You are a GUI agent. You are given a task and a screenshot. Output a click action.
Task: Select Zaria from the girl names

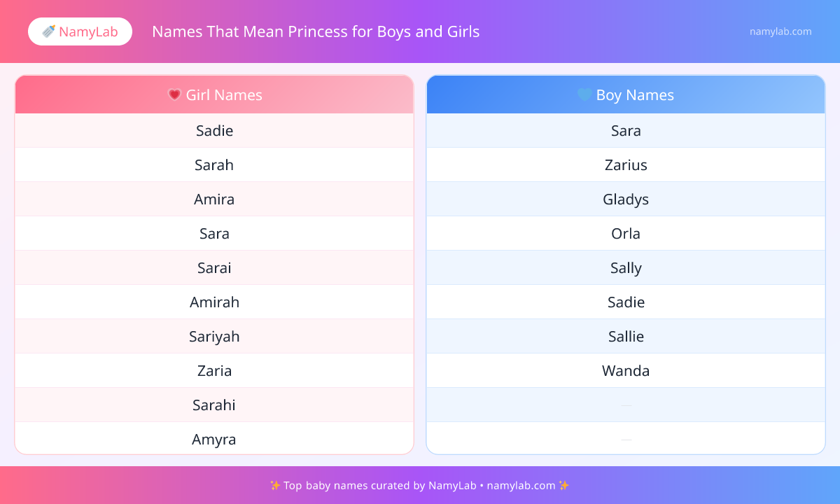click(x=214, y=371)
